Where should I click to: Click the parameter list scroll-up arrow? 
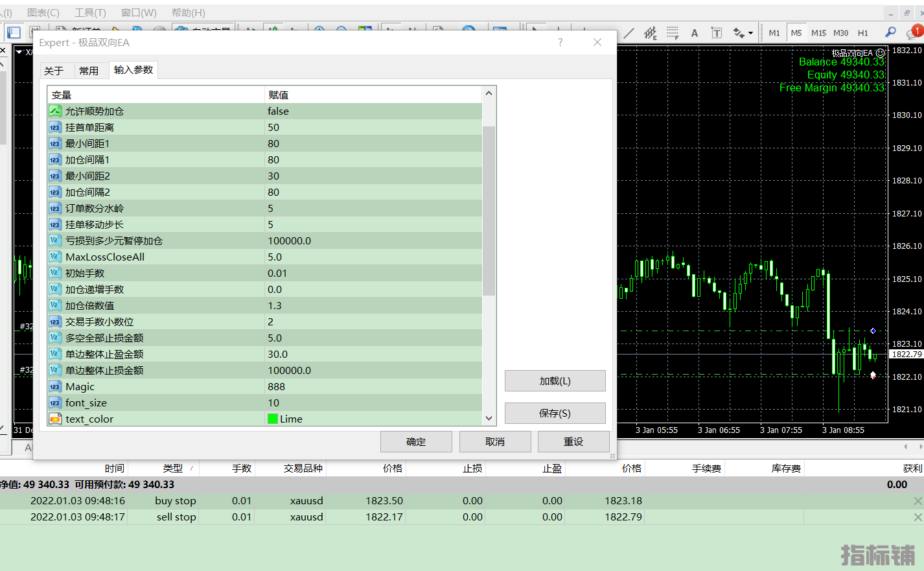point(489,93)
